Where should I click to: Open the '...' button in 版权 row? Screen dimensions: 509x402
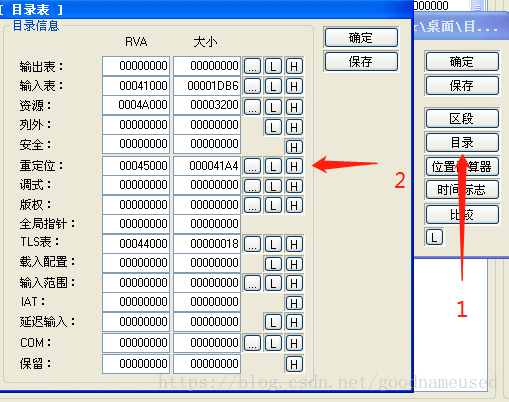tap(252, 205)
